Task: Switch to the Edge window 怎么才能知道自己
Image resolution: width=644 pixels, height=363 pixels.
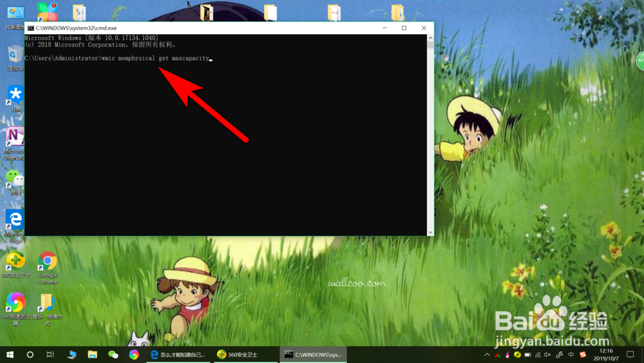Action: click(178, 355)
